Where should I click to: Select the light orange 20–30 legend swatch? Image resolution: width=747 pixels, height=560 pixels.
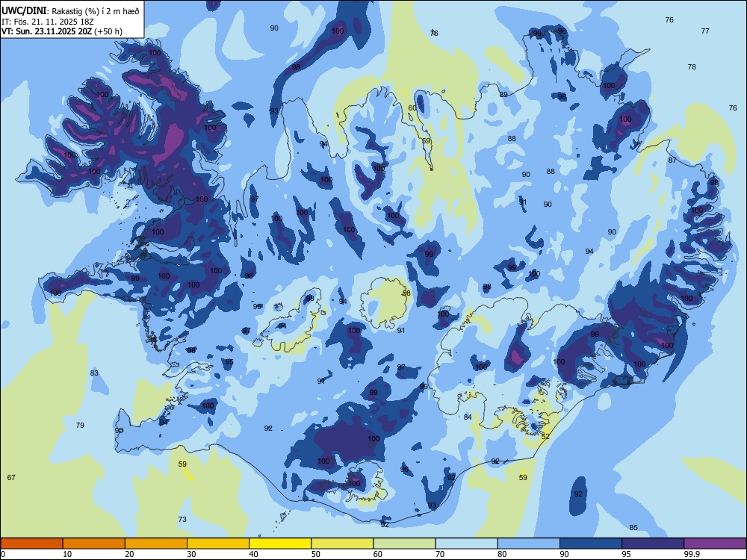(x=156, y=544)
